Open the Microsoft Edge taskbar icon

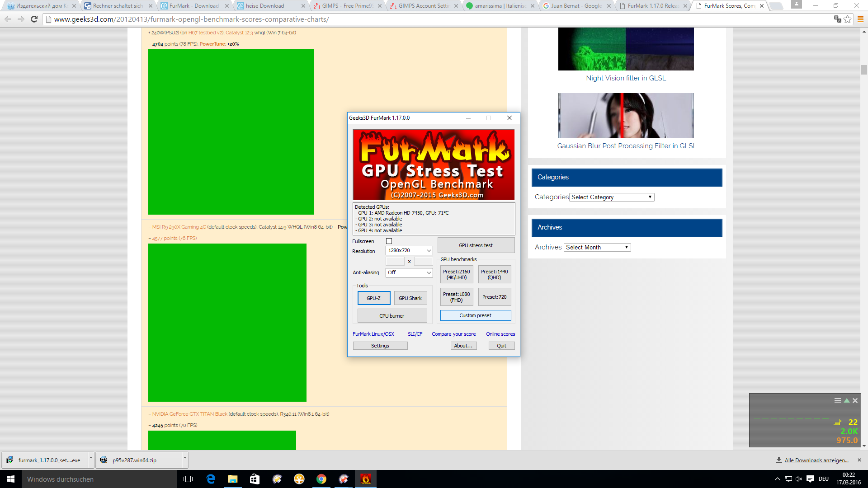(x=211, y=479)
